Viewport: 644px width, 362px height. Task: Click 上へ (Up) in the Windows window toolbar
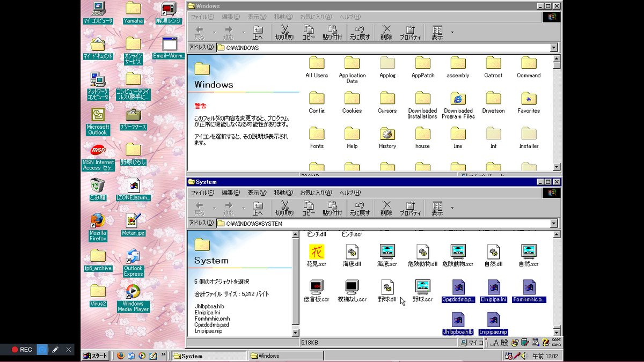258,33
